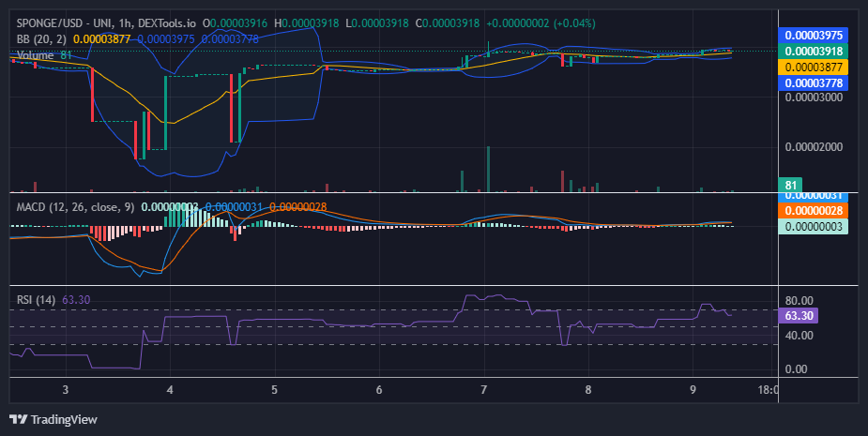Select the Volume indicator label
This screenshot has height=436, width=868.
tap(36, 55)
